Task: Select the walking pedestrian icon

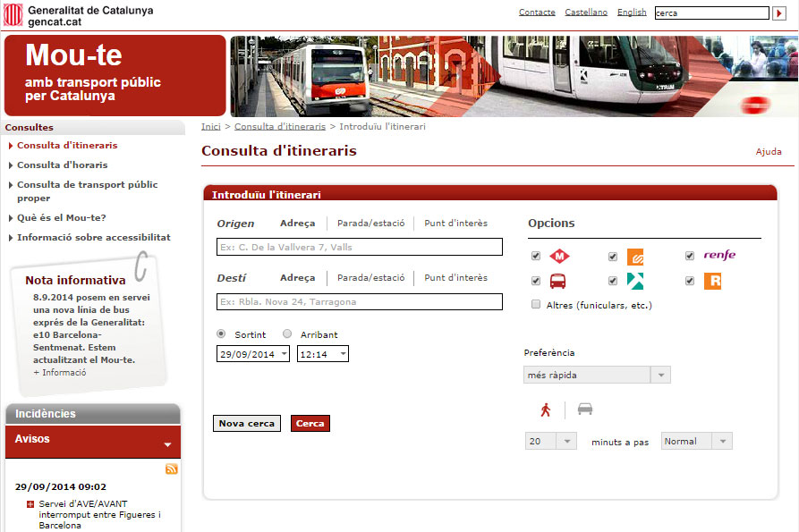Action: point(546,410)
